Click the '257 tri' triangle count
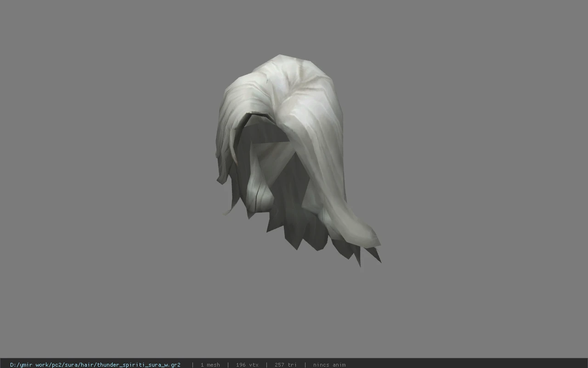Screen dimensions: 588x368 285,365
